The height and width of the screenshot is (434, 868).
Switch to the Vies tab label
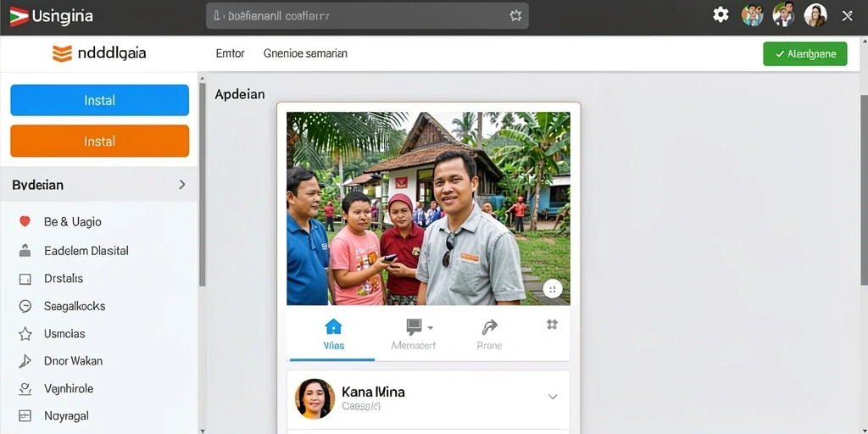(334, 346)
